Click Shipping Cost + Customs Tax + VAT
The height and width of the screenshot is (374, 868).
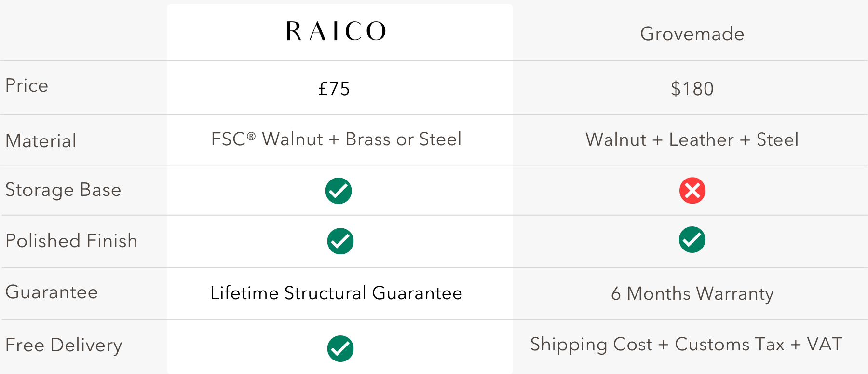tap(686, 345)
